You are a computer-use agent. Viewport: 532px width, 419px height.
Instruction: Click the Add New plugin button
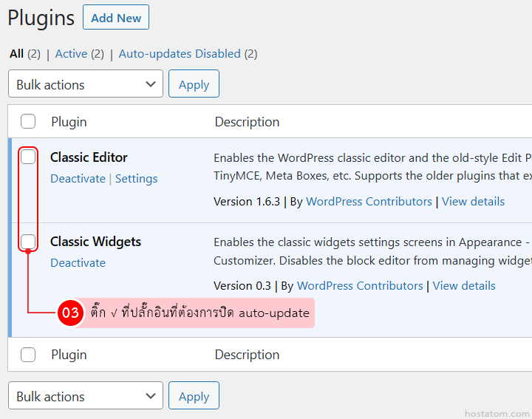116,18
